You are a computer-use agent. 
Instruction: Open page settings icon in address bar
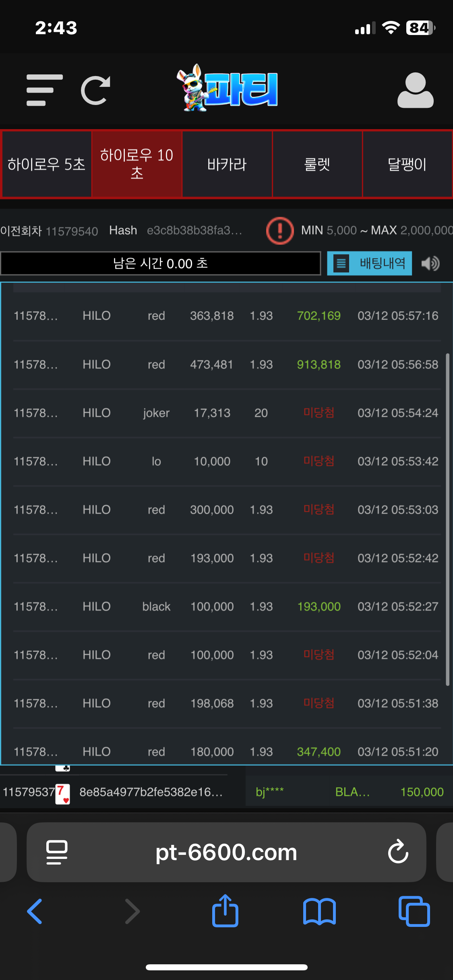click(x=57, y=852)
